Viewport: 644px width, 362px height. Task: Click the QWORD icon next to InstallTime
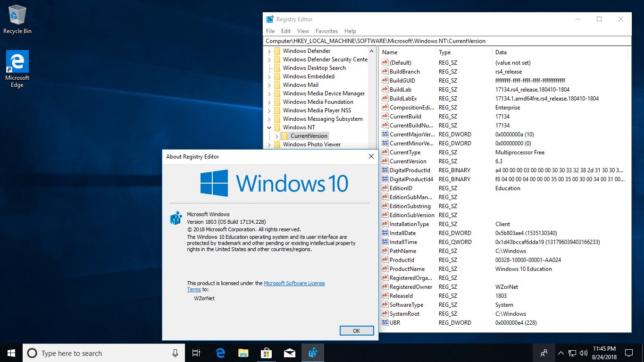click(385, 242)
